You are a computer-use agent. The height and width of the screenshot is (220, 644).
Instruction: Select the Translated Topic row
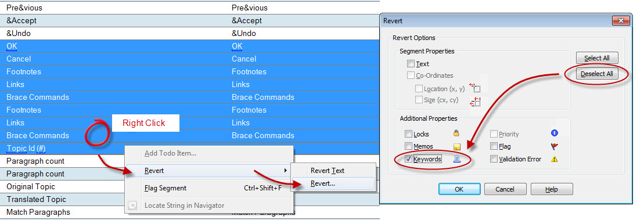click(36, 199)
